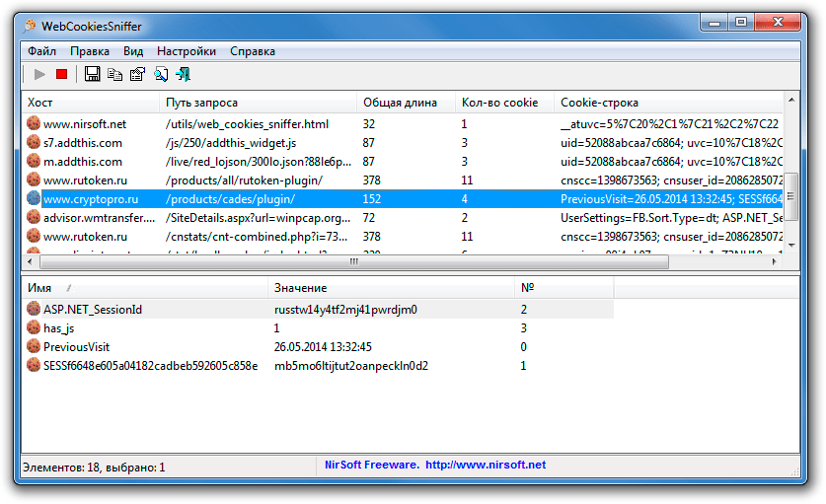Open the Файл menu
826x504 pixels.
click(x=41, y=51)
